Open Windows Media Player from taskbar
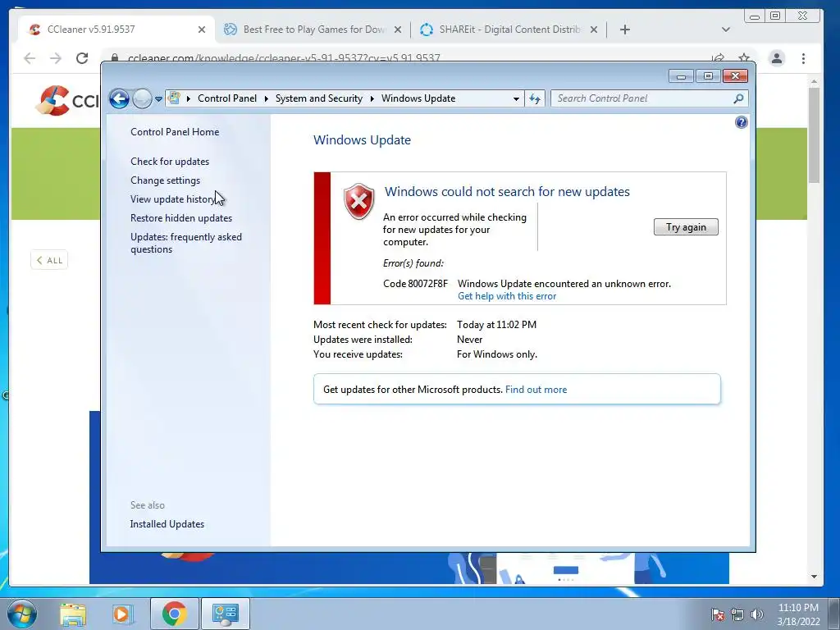The height and width of the screenshot is (630, 840). point(122,614)
